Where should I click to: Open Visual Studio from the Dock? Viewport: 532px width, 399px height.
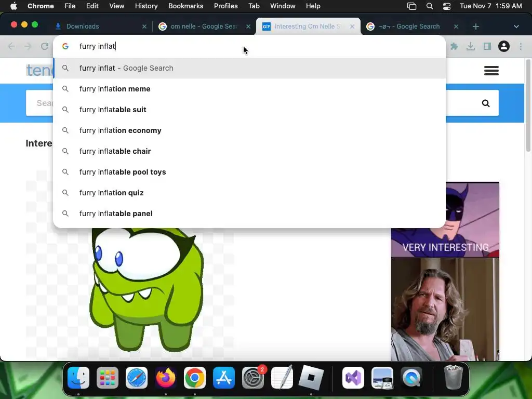coord(353,378)
